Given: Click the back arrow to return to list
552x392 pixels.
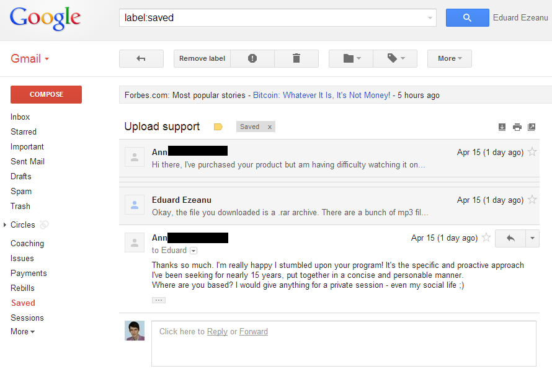Looking at the screenshot, I should 141,58.
